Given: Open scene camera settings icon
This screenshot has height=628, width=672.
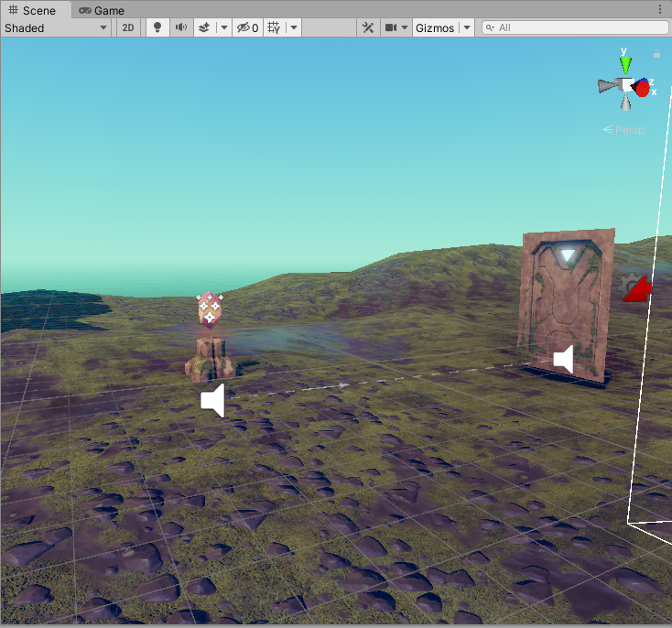Looking at the screenshot, I should click(390, 27).
